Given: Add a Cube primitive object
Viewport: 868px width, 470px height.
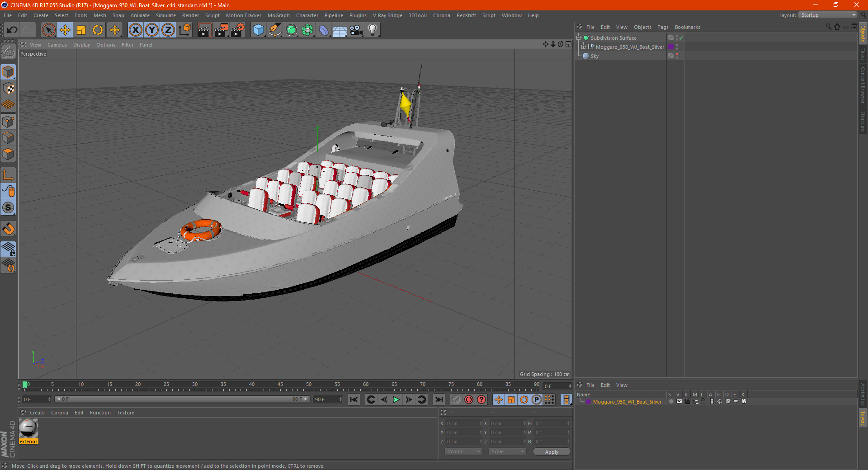Looking at the screenshot, I should coord(258,30).
